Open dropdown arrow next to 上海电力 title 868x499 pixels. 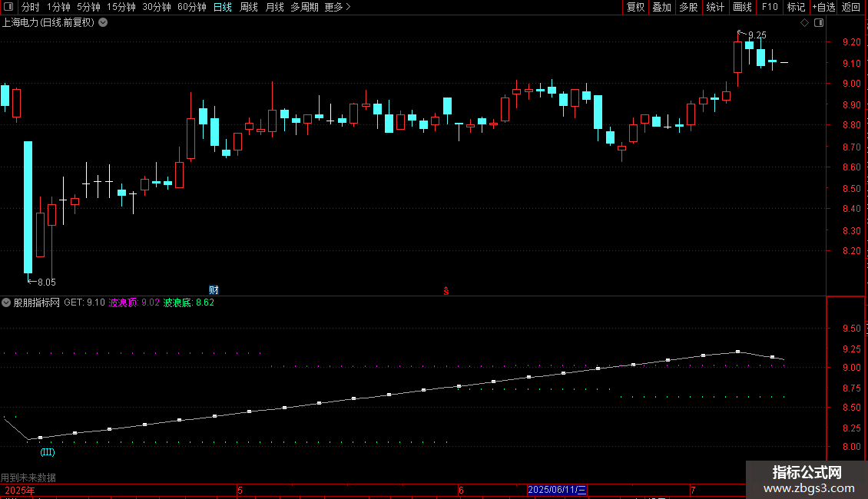point(103,23)
